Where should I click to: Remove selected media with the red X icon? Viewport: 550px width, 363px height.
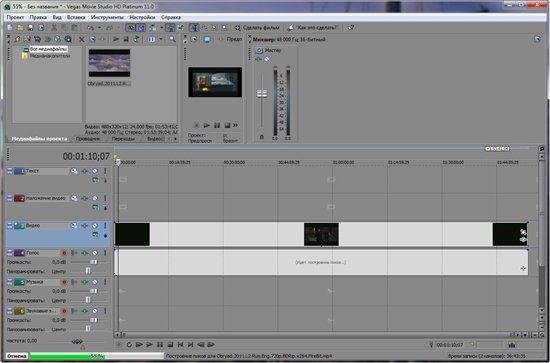82,40
